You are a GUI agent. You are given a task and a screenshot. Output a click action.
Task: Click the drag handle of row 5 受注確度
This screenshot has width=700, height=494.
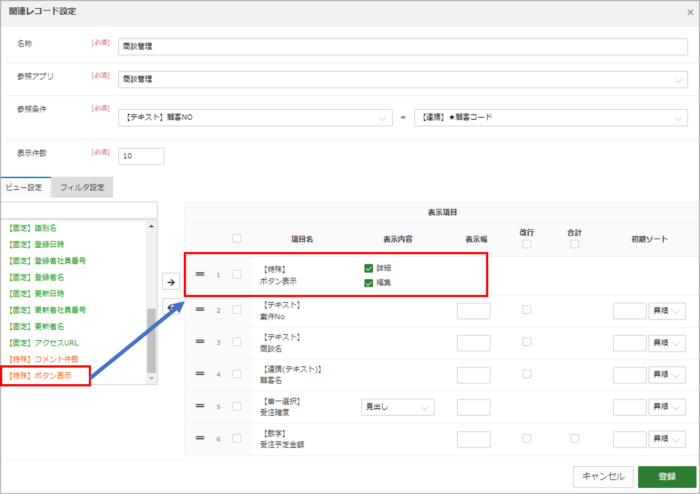pyautogui.click(x=200, y=406)
